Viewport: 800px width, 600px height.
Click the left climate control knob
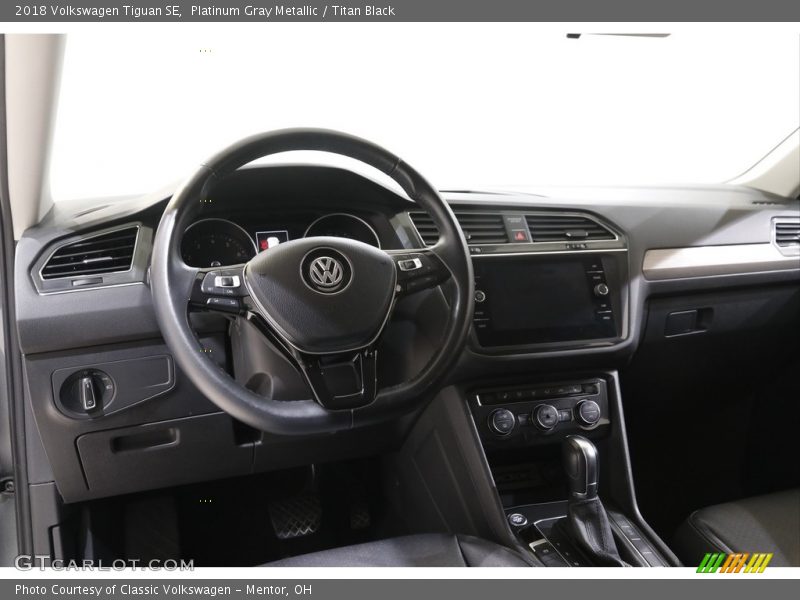[503, 421]
